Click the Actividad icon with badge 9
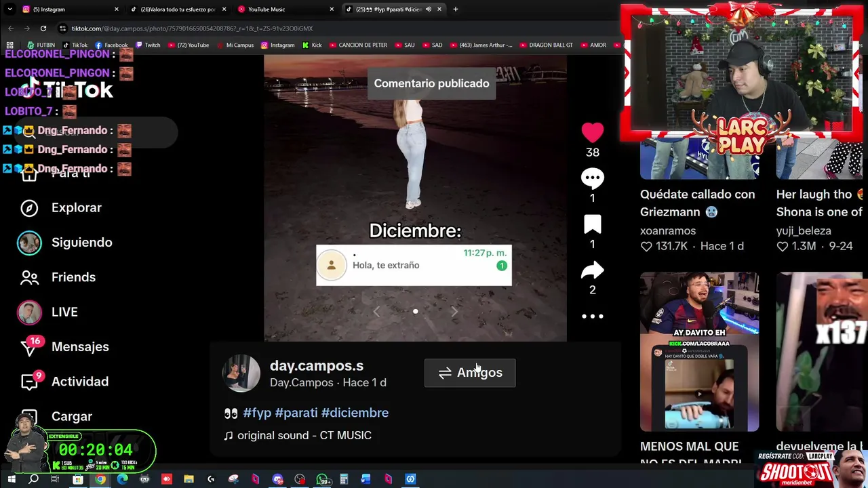Screen dimensions: 868x488 coord(29,382)
